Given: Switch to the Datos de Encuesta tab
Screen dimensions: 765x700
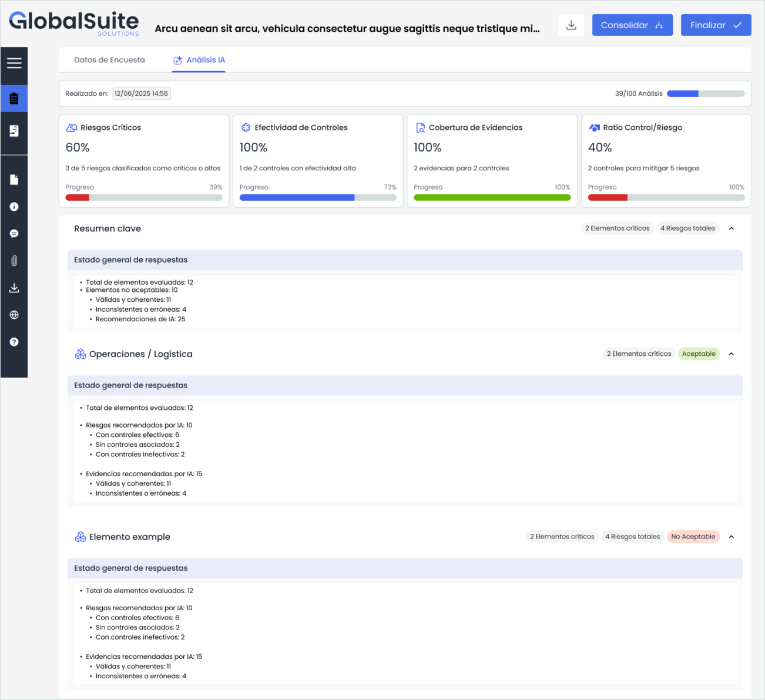Looking at the screenshot, I should (x=109, y=60).
